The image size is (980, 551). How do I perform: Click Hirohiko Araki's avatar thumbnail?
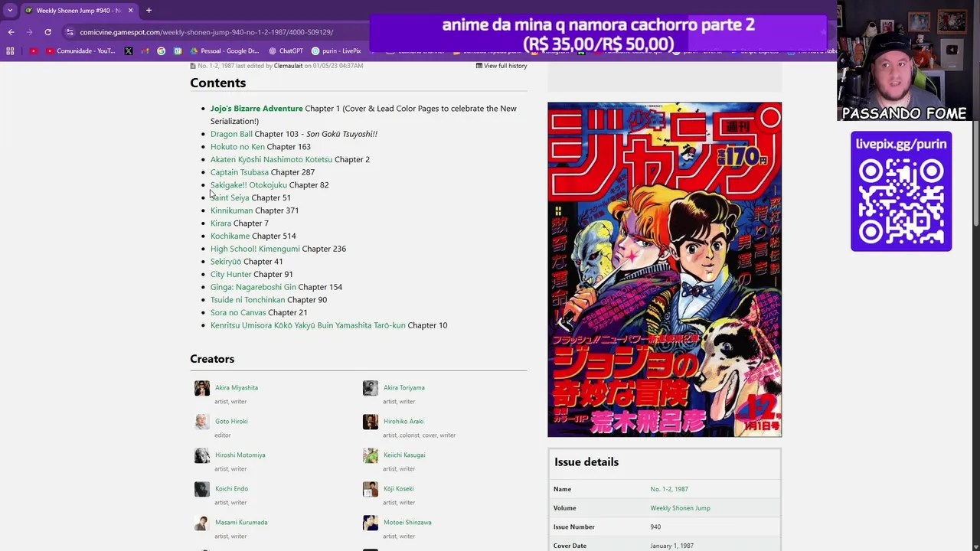tap(371, 422)
